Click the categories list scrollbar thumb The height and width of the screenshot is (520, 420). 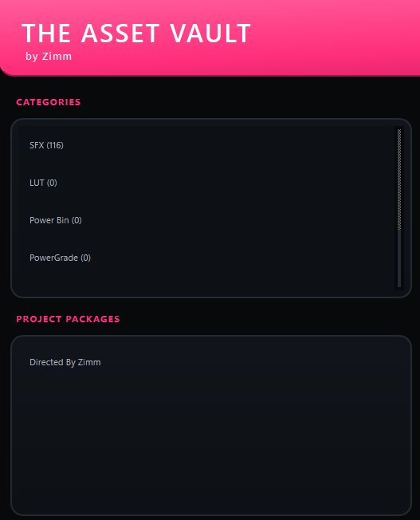(399, 179)
